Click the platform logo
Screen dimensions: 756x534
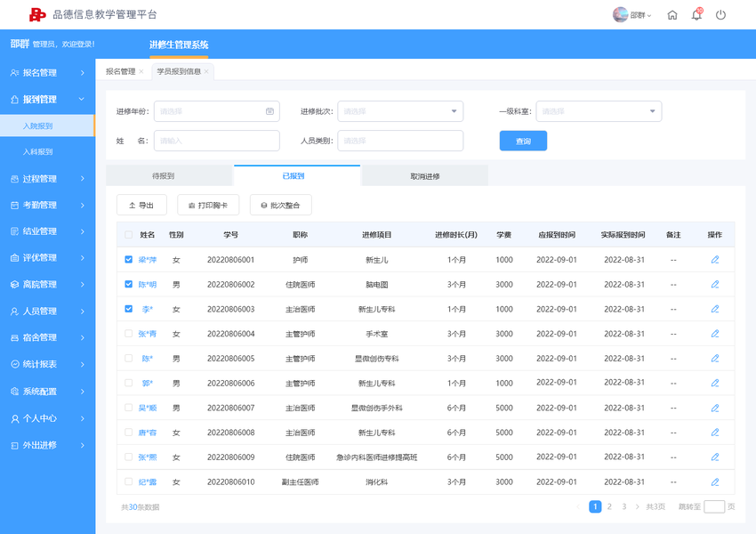coord(37,14)
